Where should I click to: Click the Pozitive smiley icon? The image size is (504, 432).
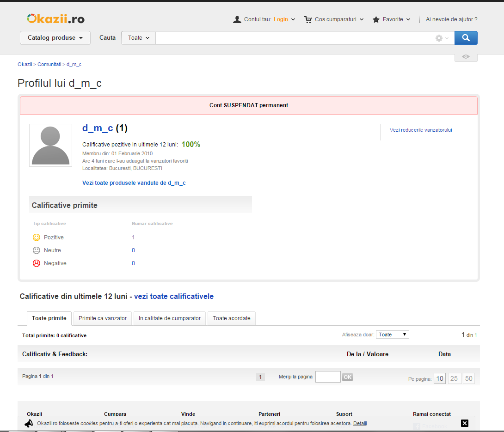tap(36, 237)
